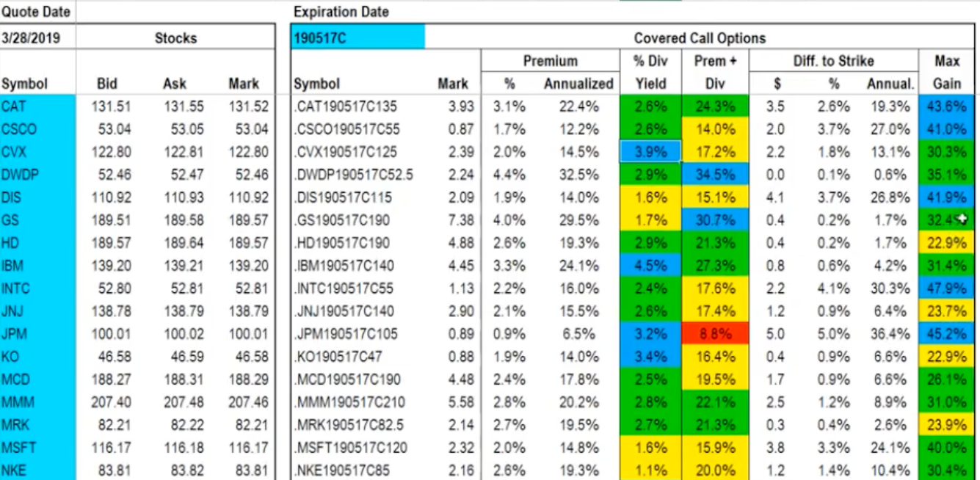Select the Premium group header cell

[550, 61]
